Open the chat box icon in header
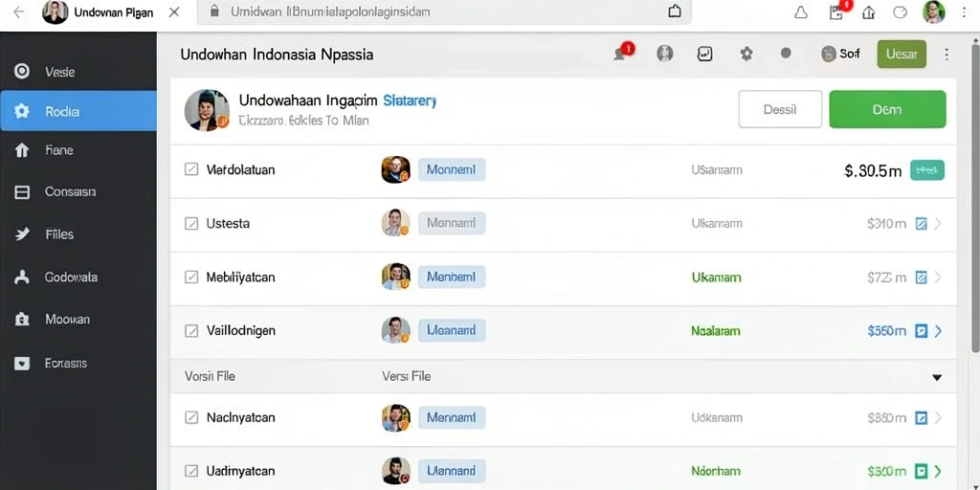 pyautogui.click(x=704, y=54)
